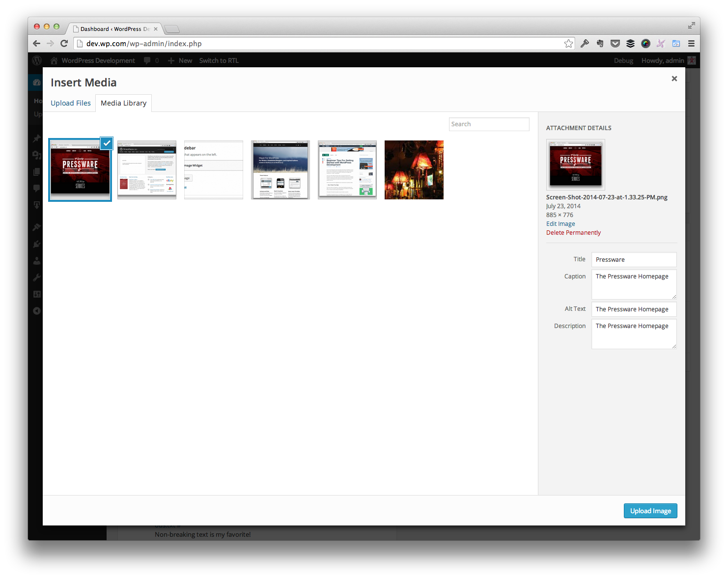Select the lamp photograph thumbnail

(x=414, y=170)
